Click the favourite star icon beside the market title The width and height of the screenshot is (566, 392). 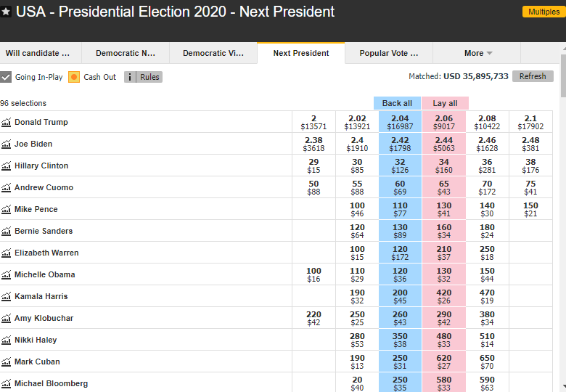coord(7,12)
